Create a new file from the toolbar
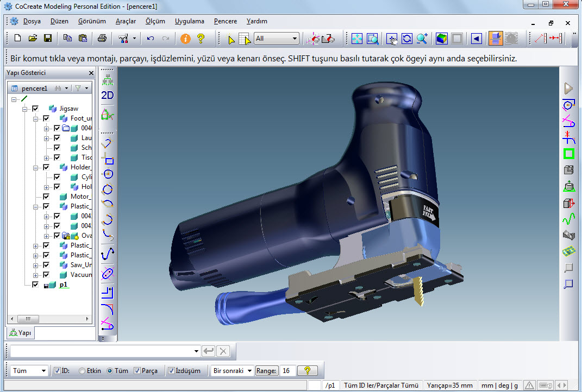 pyautogui.click(x=17, y=38)
